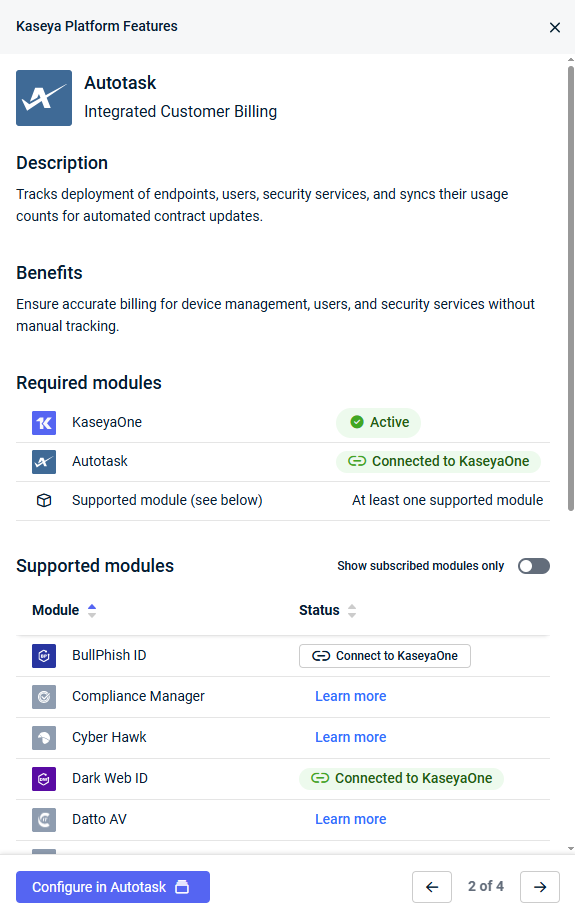575x919 pixels.
Task: Click the 'Dark Web ID' module name
Action: (110, 778)
